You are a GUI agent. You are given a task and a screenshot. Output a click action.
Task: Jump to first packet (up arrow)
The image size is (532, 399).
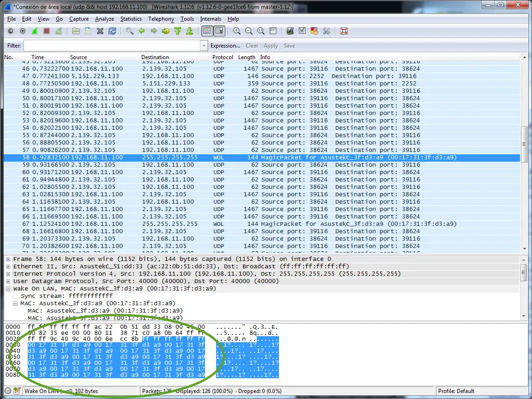[177, 31]
